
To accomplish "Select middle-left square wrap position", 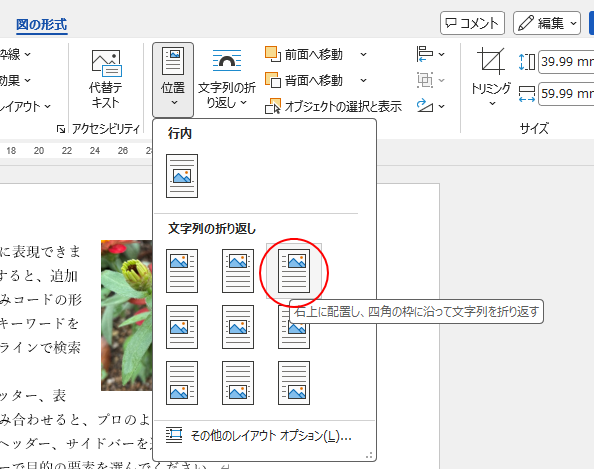I will (x=182, y=327).
